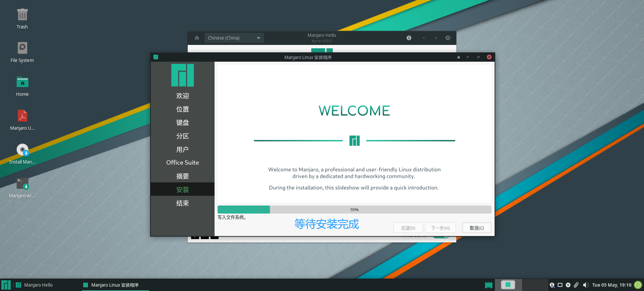Open the security shield info tray icon

coord(552,285)
